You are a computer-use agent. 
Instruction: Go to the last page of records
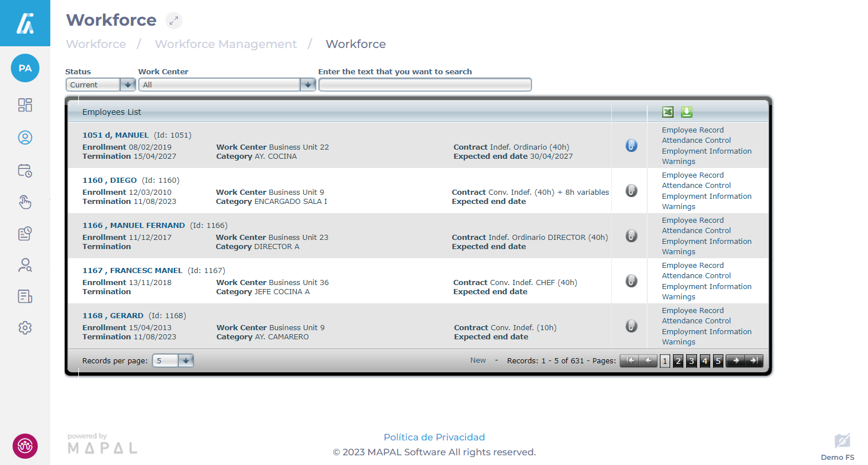tap(754, 360)
